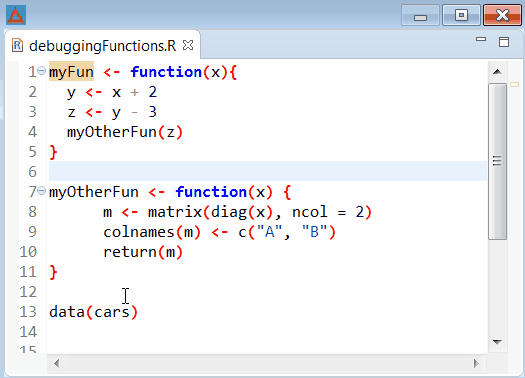525x378 pixels.
Task: Click the highlighted myFun identifier
Action: [71, 72]
